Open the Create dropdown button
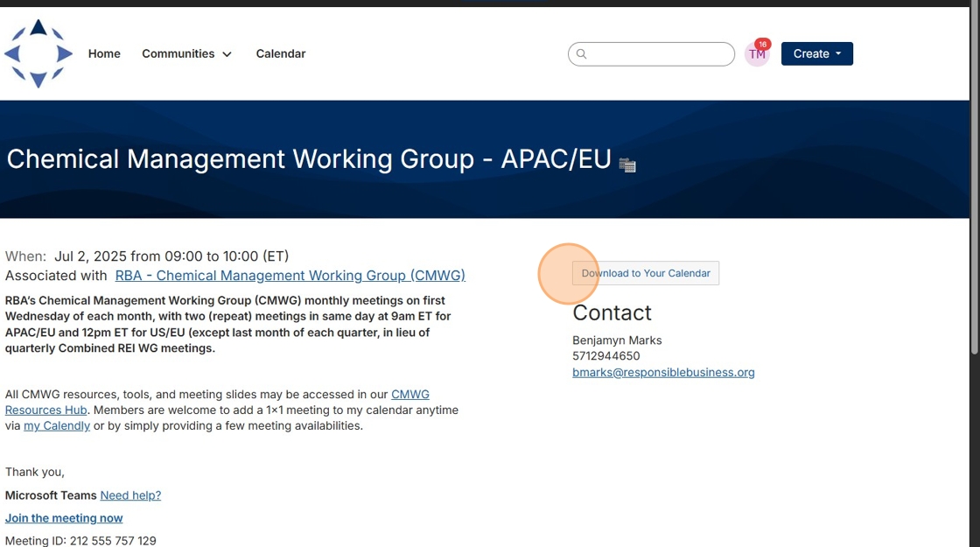The image size is (980, 547). [x=817, y=53]
